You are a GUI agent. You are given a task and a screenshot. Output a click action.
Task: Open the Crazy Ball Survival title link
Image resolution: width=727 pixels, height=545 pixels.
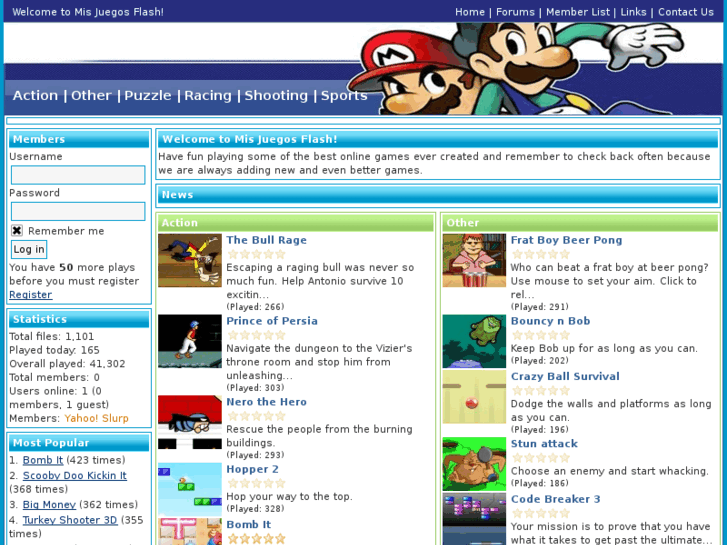tap(565, 376)
